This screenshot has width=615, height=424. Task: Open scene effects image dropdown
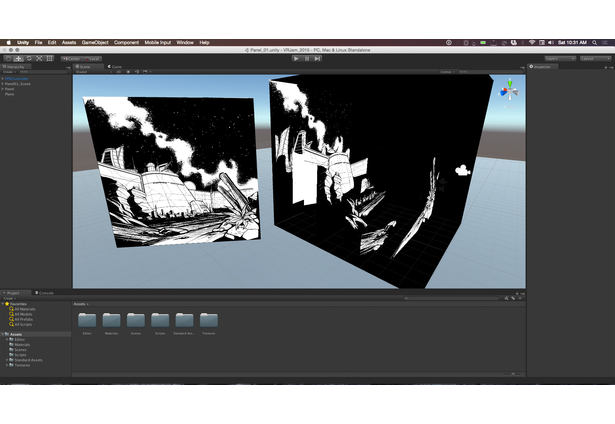pos(147,72)
